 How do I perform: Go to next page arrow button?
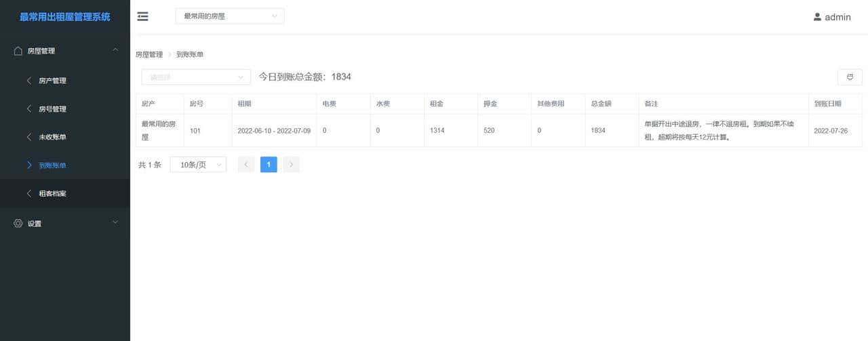pyautogui.click(x=291, y=165)
